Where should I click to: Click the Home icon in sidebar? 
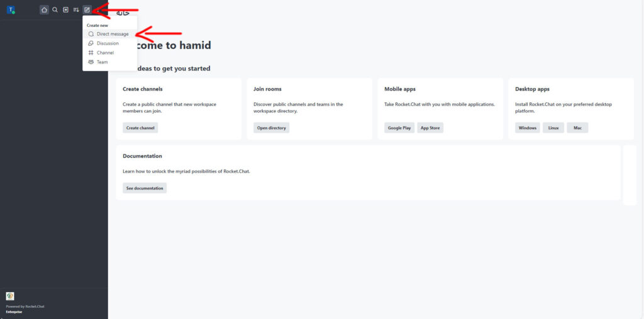click(x=44, y=9)
